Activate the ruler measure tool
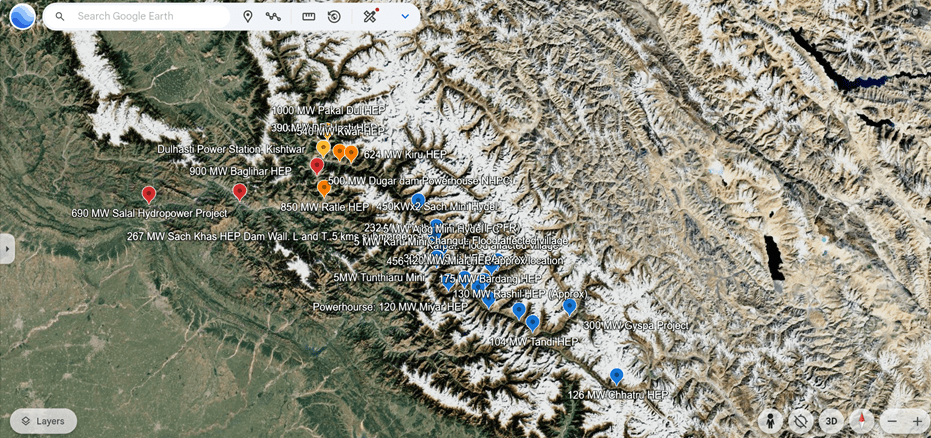The image size is (931, 438). (x=308, y=17)
